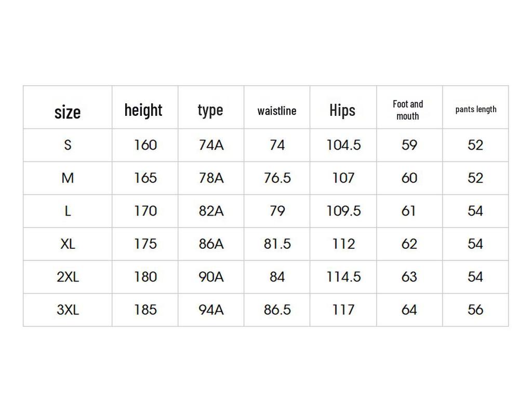532x399 pixels.
Task: Click the "type" column header
Action: [210, 110]
